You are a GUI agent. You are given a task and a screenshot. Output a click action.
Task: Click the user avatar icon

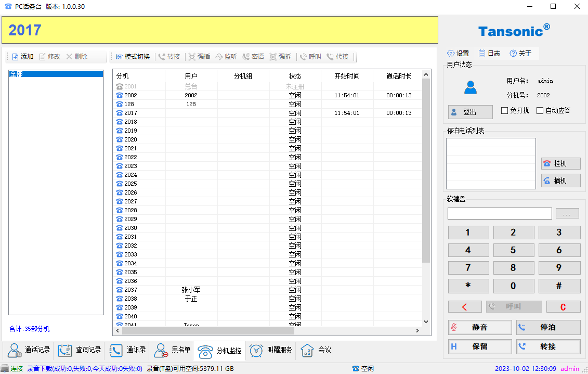pyautogui.click(x=471, y=87)
